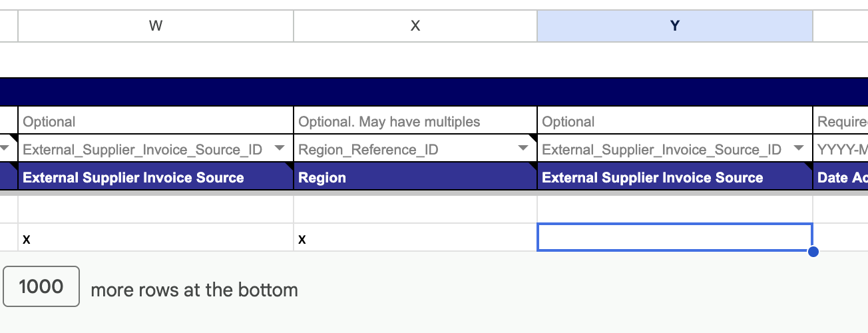Select the "Region" header cell
Image resolution: width=868 pixels, height=333 pixels.
(x=415, y=177)
